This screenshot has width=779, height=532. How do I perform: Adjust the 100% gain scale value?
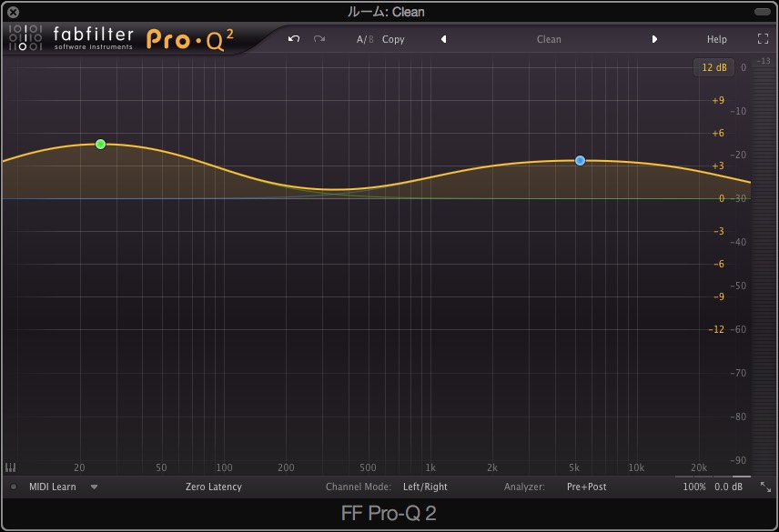point(694,487)
